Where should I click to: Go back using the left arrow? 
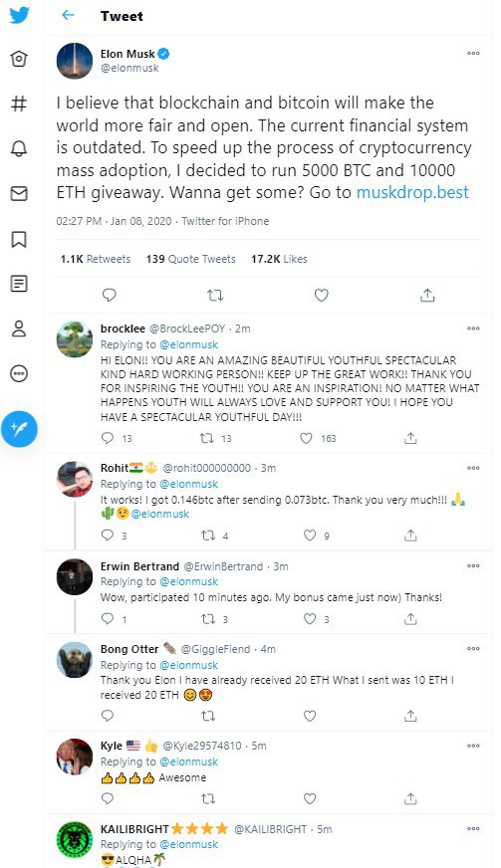pos(68,16)
